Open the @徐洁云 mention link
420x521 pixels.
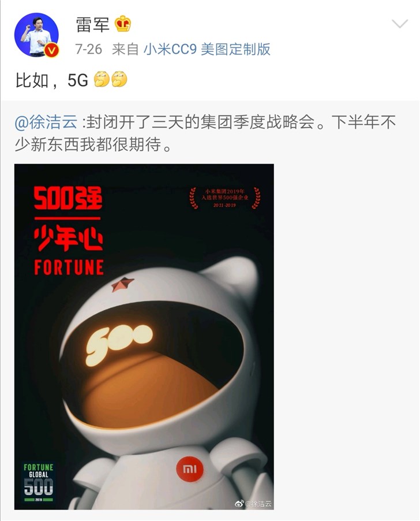[46, 122]
